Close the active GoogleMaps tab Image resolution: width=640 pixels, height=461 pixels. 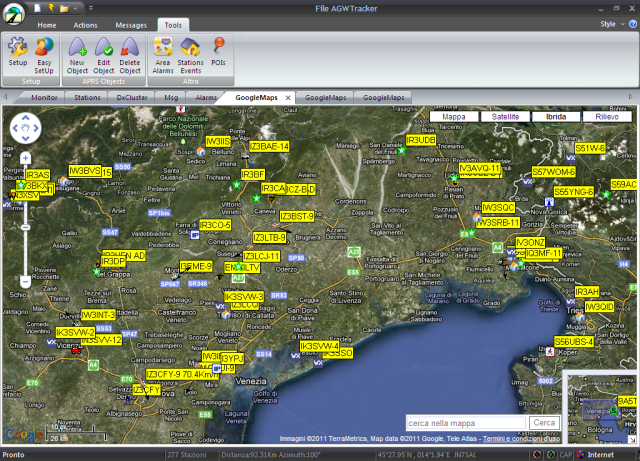point(288,98)
